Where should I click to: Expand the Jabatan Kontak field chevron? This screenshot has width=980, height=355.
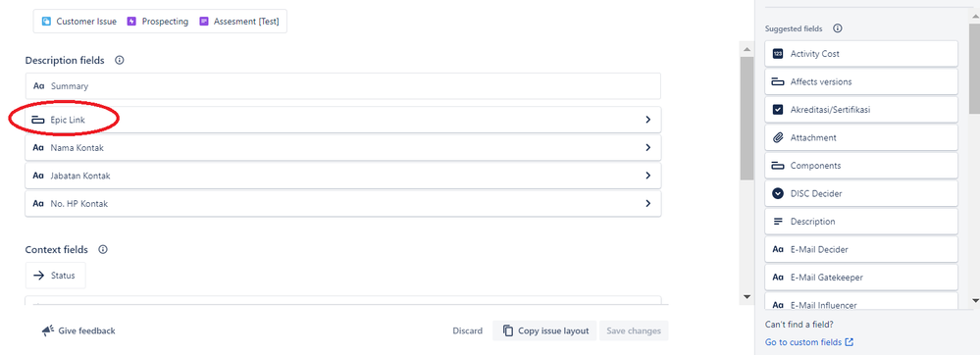pos(648,176)
